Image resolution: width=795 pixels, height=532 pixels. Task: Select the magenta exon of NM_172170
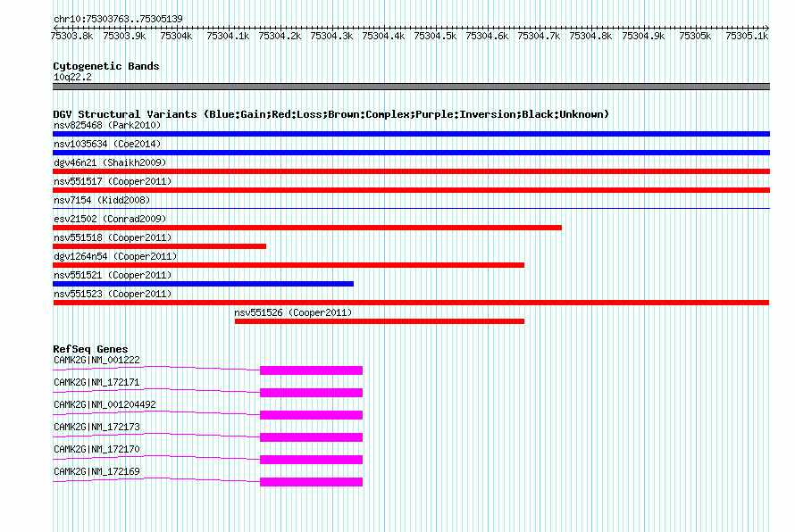[312, 460]
